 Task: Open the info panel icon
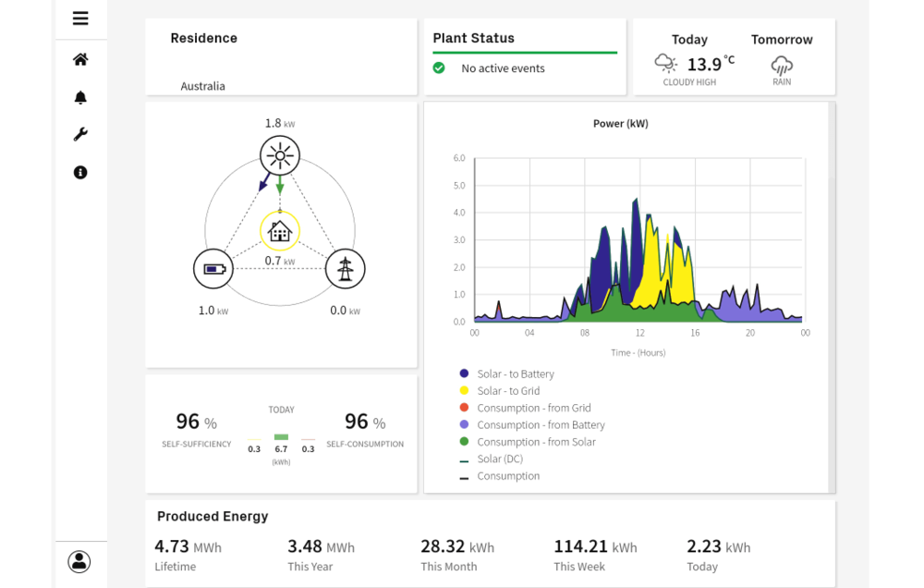[x=80, y=172]
